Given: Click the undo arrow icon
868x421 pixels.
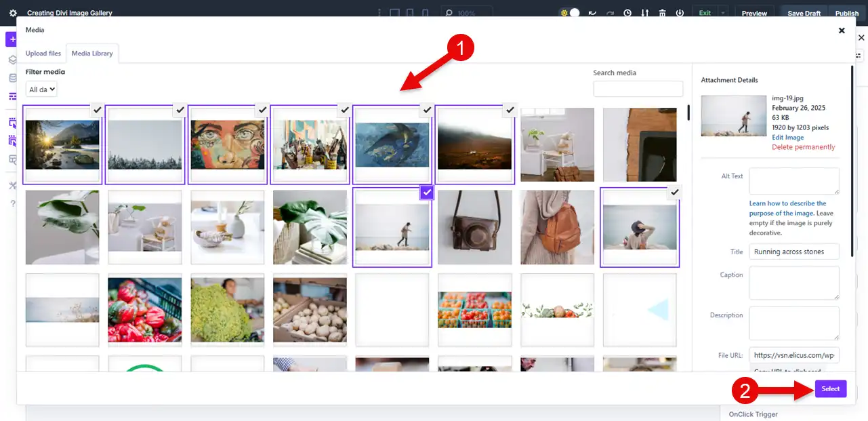Looking at the screenshot, I should coord(592,13).
